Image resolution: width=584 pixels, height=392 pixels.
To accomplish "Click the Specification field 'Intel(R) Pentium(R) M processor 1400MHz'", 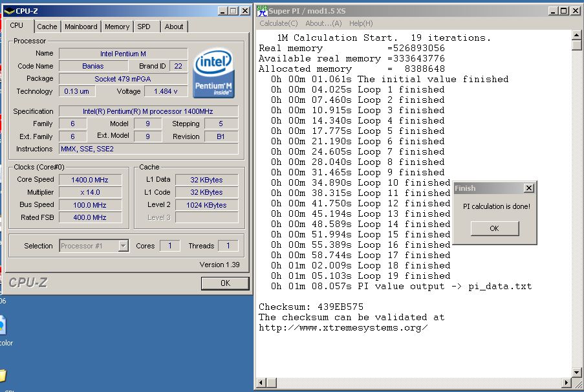I will point(148,111).
